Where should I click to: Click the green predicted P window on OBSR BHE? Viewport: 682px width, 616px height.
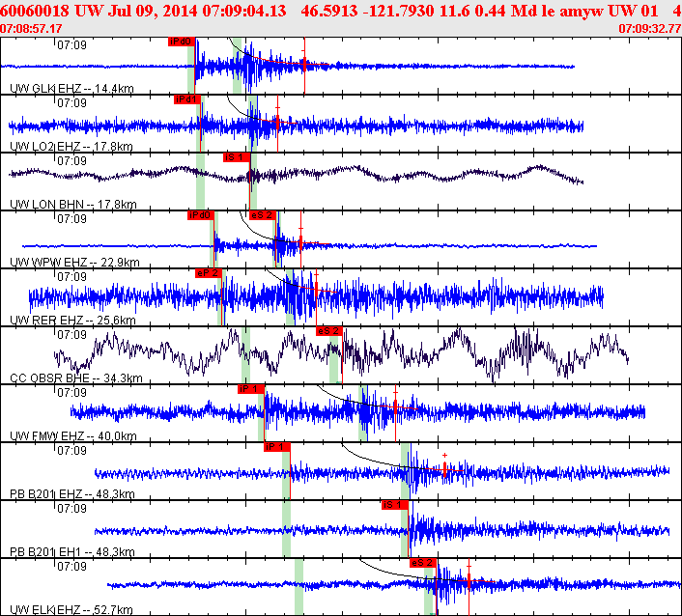[245, 355]
